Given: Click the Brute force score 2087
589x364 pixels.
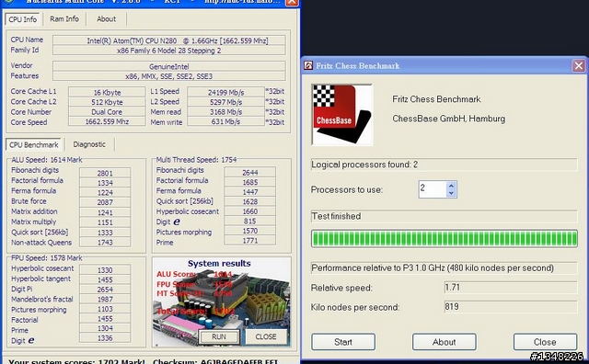Looking at the screenshot, I should [105, 202].
